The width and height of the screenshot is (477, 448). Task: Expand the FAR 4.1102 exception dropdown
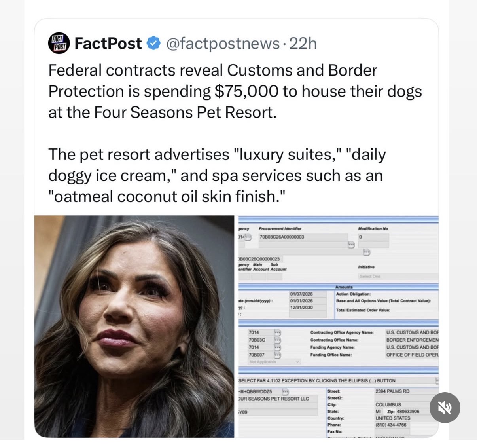pos(437,380)
